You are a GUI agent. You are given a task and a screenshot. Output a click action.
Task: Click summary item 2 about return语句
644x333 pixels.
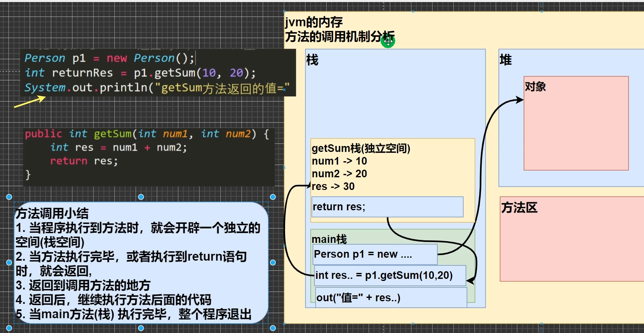tap(131, 264)
